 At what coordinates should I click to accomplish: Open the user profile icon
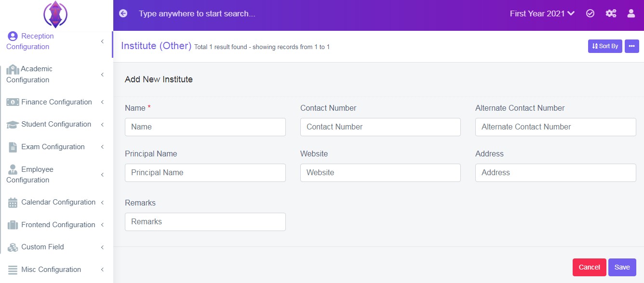[631, 13]
